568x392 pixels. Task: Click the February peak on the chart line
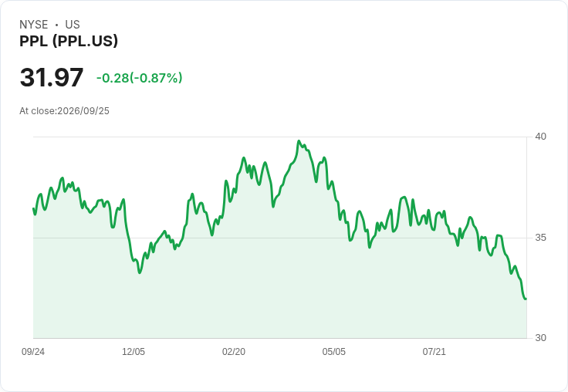click(x=244, y=158)
